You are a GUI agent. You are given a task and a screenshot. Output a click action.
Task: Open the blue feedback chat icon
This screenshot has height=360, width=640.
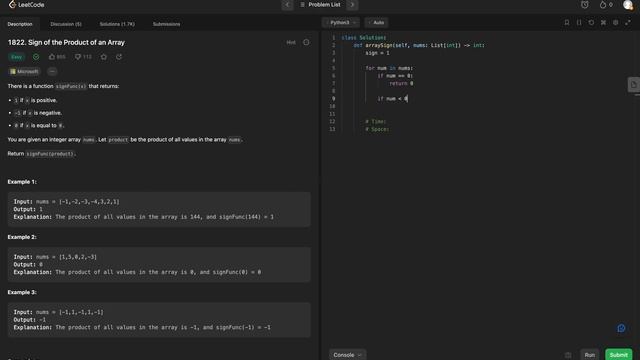621,328
